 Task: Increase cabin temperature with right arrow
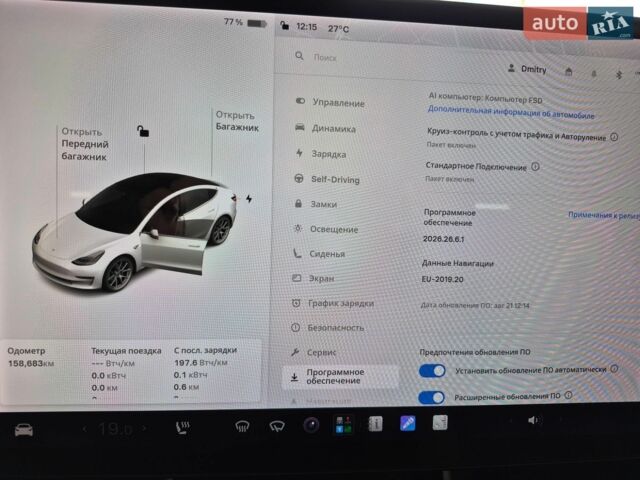click(x=144, y=429)
